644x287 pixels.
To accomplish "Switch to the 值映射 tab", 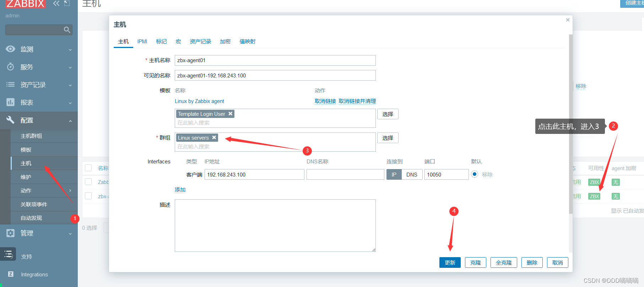I will pos(247,42).
